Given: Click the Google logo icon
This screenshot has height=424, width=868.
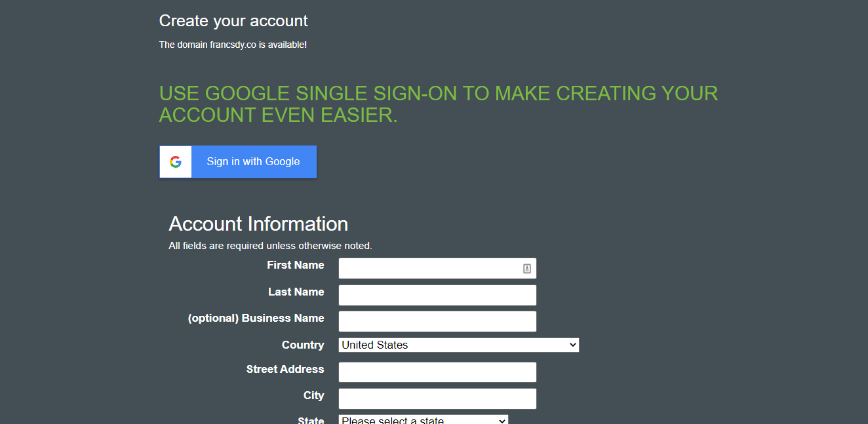Looking at the screenshot, I should [x=175, y=162].
